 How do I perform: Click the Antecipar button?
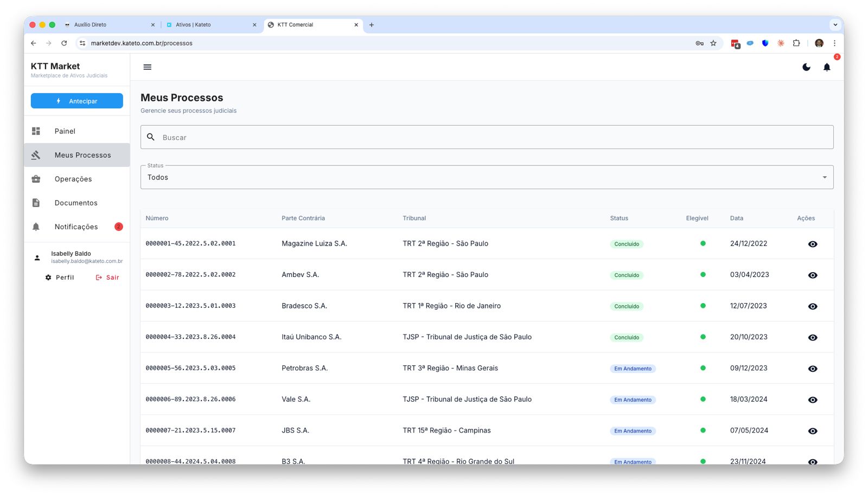76,101
